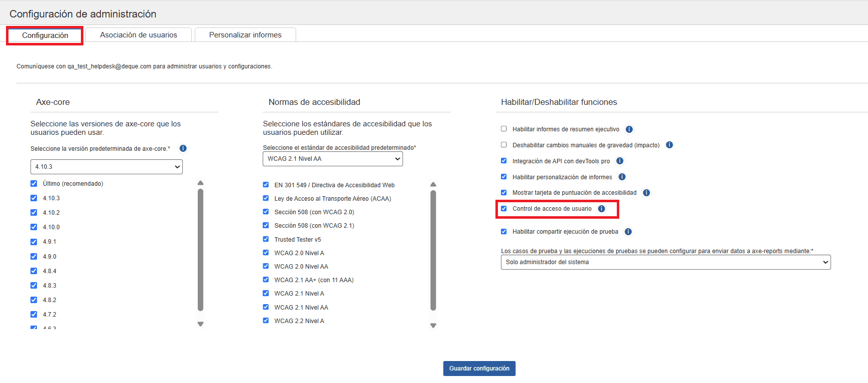Image resolution: width=868 pixels, height=383 pixels.
Task: Uncheck the Trusted Tester v5 standard
Action: pos(266,239)
